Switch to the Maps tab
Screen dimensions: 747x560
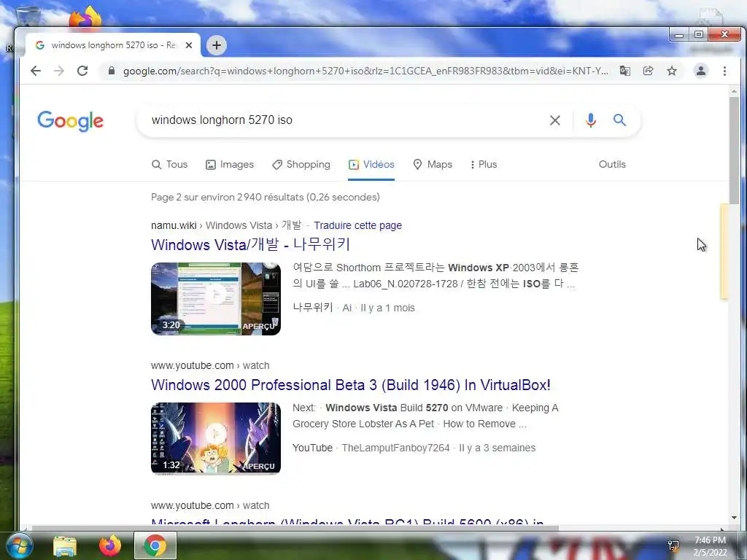[433, 164]
